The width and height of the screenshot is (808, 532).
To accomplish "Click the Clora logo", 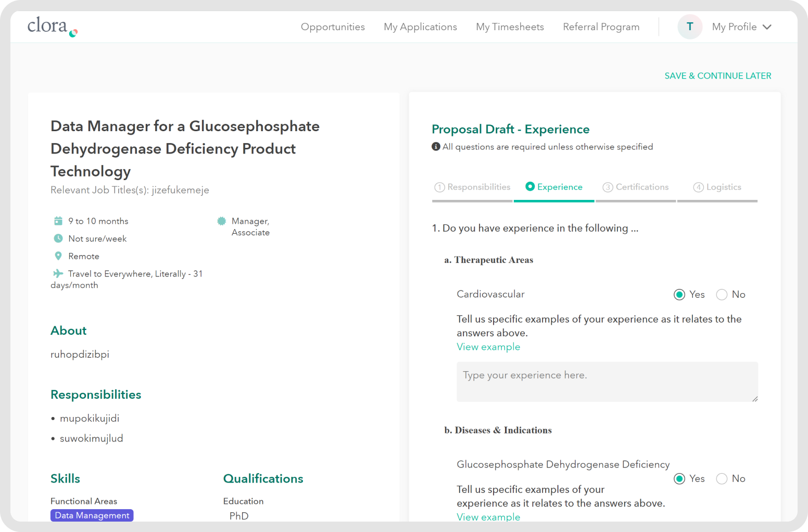I will [x=53, y=27].
